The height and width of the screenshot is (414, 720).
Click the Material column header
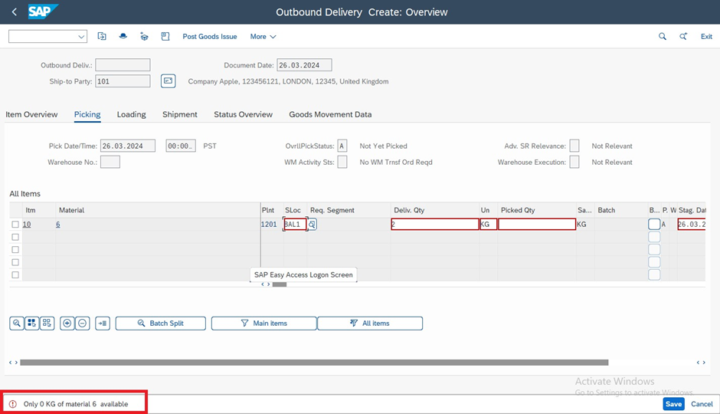pyautogui.click(x=72, y=210)
